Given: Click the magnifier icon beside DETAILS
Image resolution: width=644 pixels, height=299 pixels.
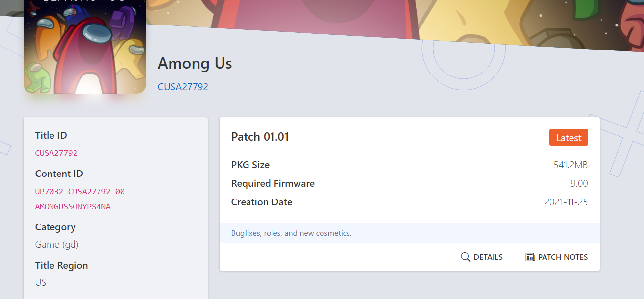Looking at the screenshot, I should [x=466, y=257].
